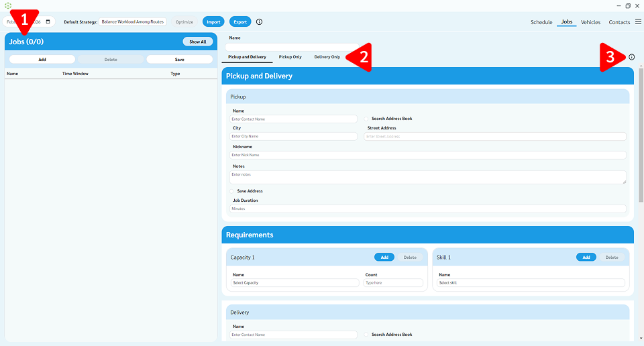644x346 pixels.
Task: Click Add in the Jobs panel
Action: 42,59
